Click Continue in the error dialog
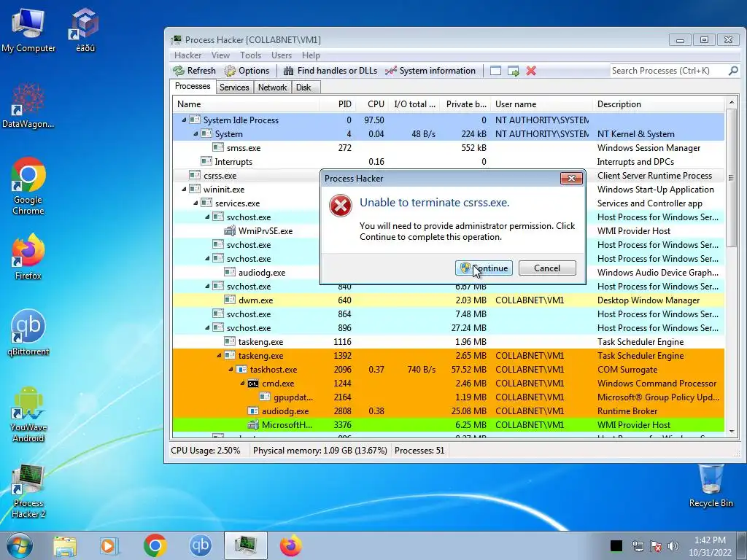The image size is (747, 560). click(484, 268)
